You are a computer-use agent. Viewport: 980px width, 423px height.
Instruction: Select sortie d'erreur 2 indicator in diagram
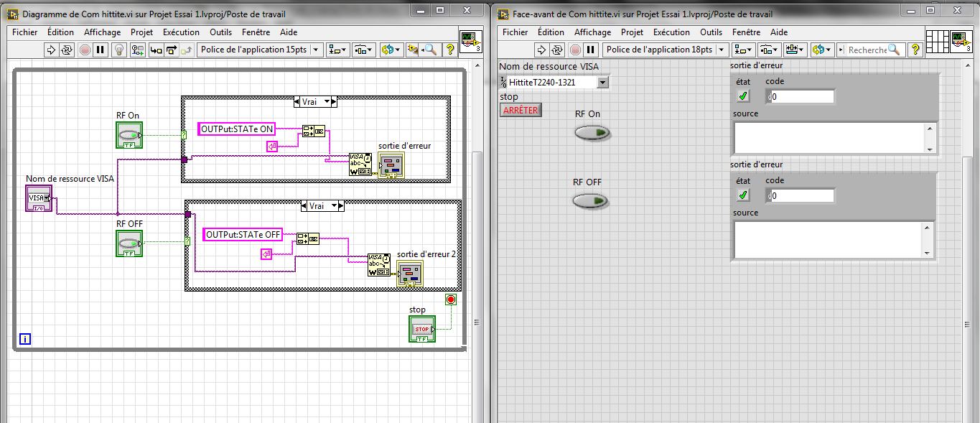411,274
